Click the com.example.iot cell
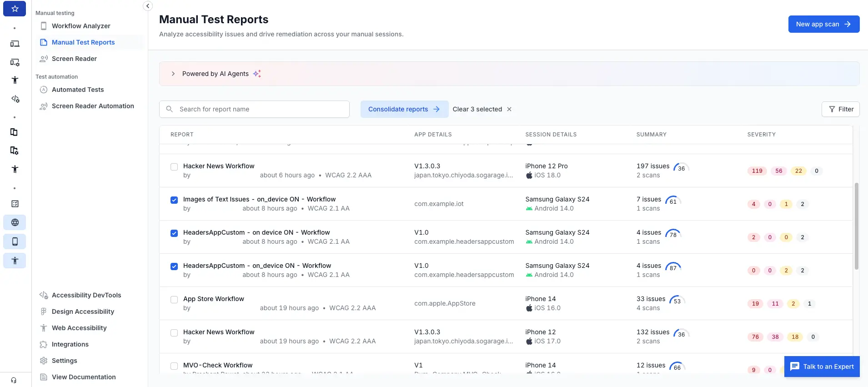 point(439,204)
